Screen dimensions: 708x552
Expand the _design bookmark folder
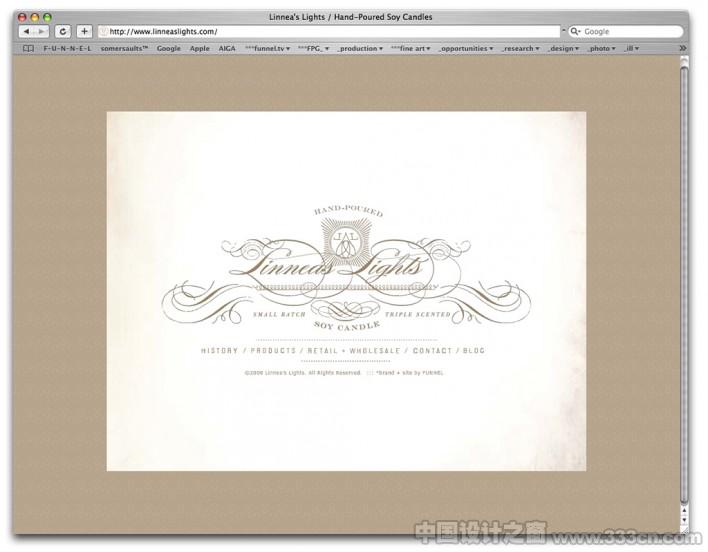pos(564,48)
